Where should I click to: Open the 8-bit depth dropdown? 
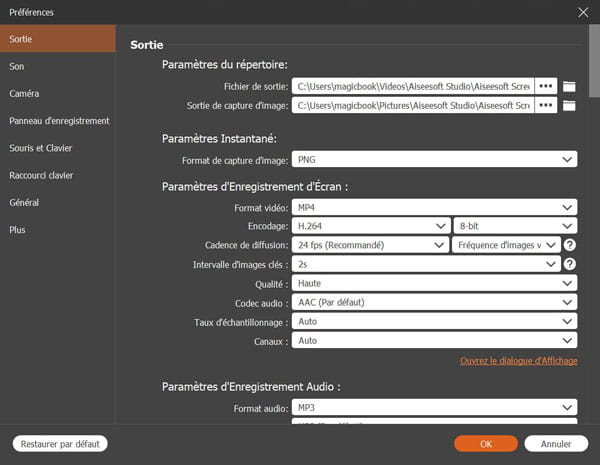coord(515,226)
